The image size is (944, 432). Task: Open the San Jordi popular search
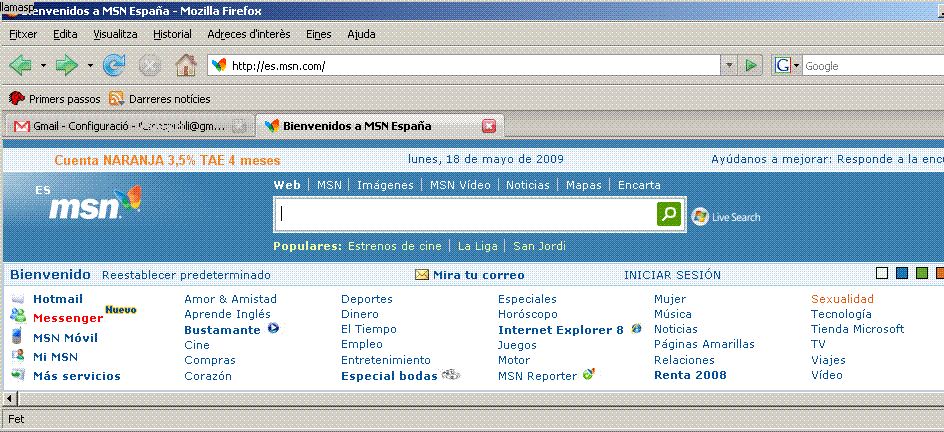[539, 246]
